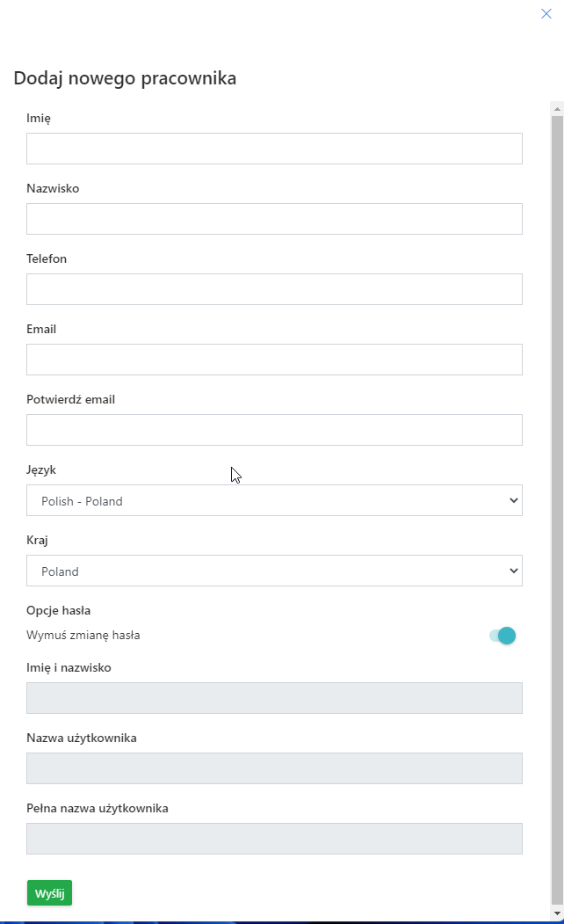Image resolution: width=564 pixels, height=924 pixels.
Task: Open the Język dropdown
Action: tap(274, 500)
